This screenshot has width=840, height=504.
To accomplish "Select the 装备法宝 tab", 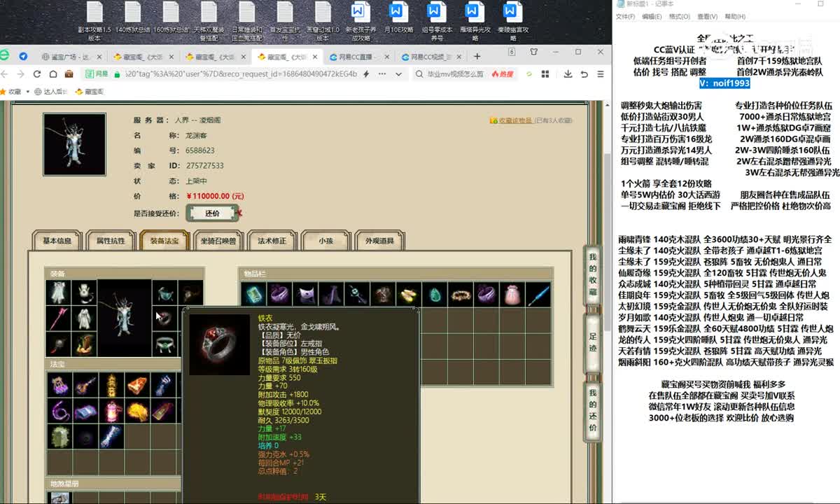I will coord(164,240).
